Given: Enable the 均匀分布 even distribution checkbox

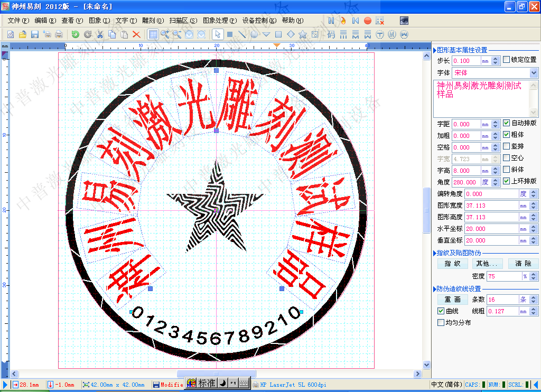Looking at the screenshot, I should pos(441,322).
